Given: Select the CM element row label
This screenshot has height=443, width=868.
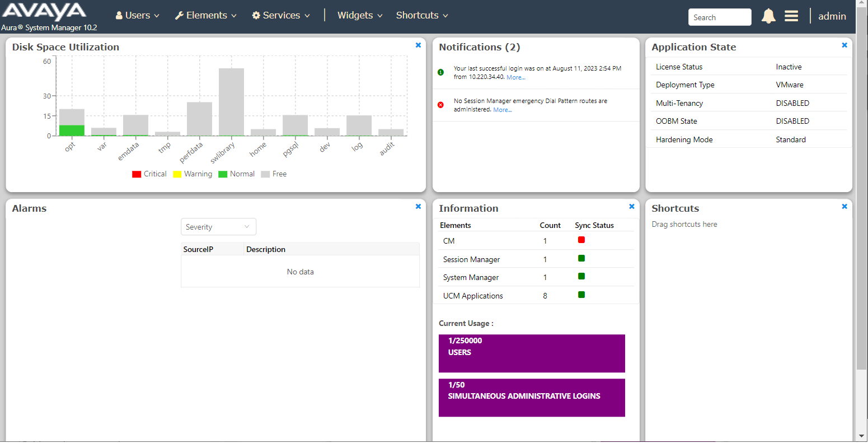Looking at the screenshot, I should point(449,241).
